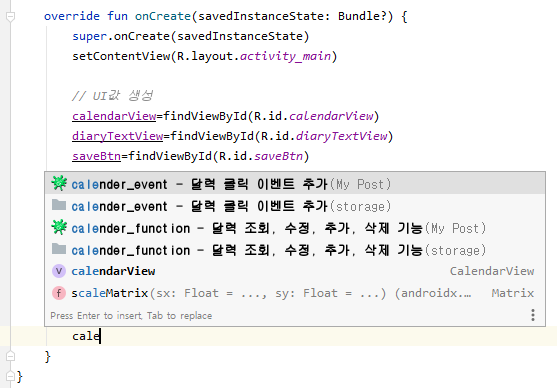Click onCreate function name in declaration
This screenshot has width=558, height=389.
163,16
